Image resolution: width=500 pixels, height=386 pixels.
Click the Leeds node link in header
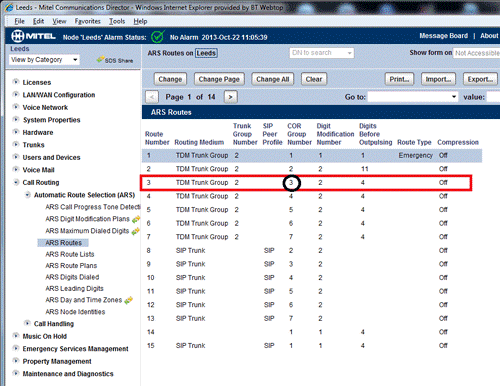pos(206,53)
